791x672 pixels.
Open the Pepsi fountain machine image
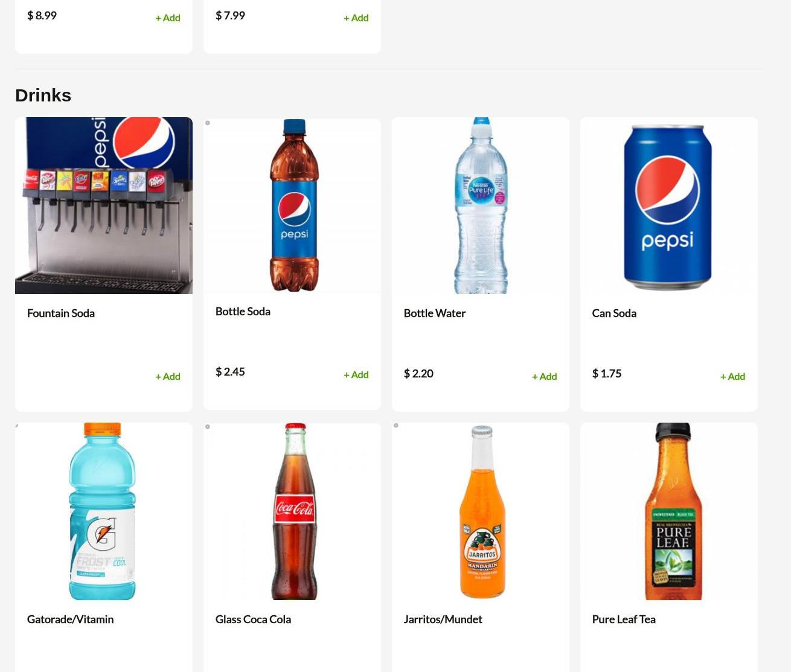(x=104, y=205)
